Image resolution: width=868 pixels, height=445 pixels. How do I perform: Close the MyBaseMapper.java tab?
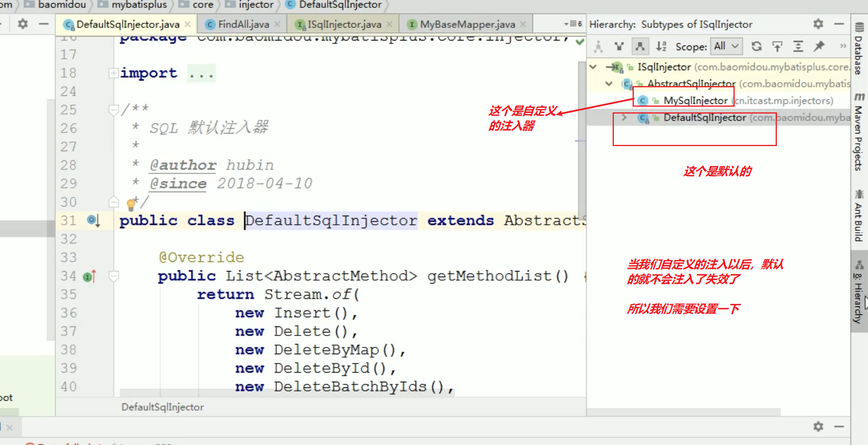(523, 25)
